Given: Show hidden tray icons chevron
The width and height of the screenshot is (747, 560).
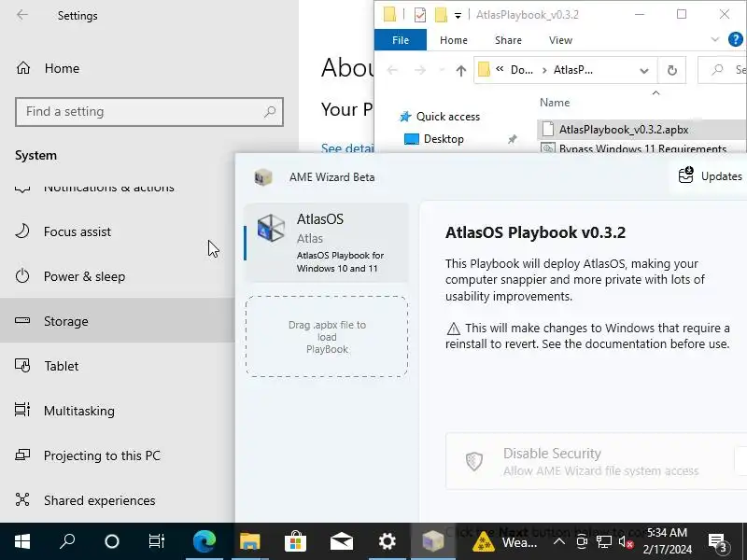Looking at the screenshot, I should 559,541.
